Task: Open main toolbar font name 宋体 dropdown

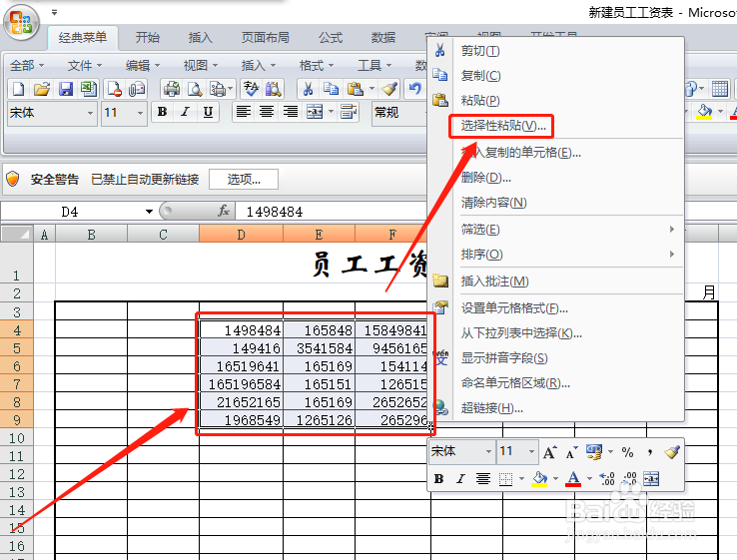Action: (x=90, y=113)
